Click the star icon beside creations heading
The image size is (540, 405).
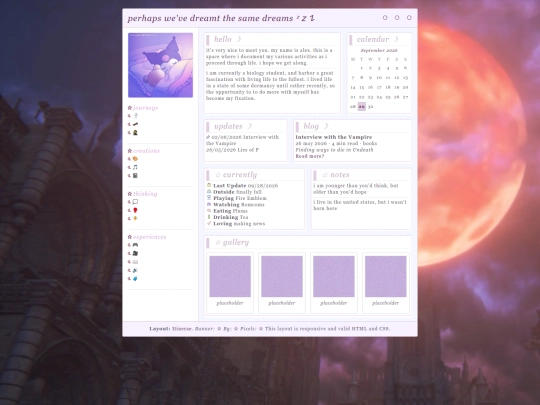130,151
